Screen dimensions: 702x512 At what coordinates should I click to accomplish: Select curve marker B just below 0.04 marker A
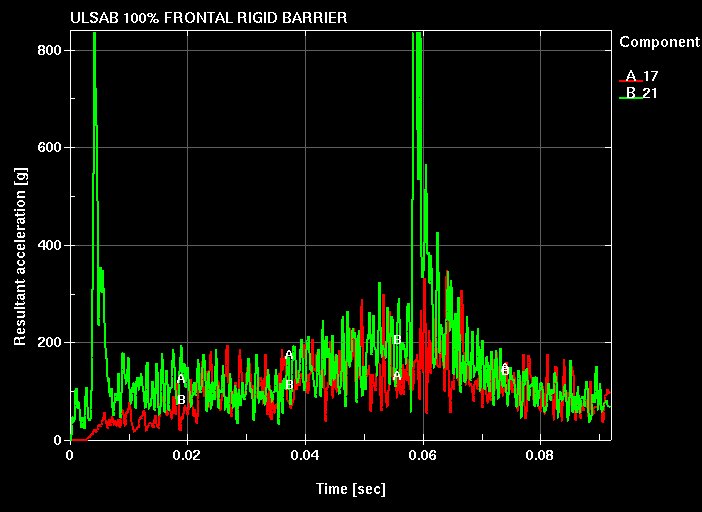click(289, 385)
